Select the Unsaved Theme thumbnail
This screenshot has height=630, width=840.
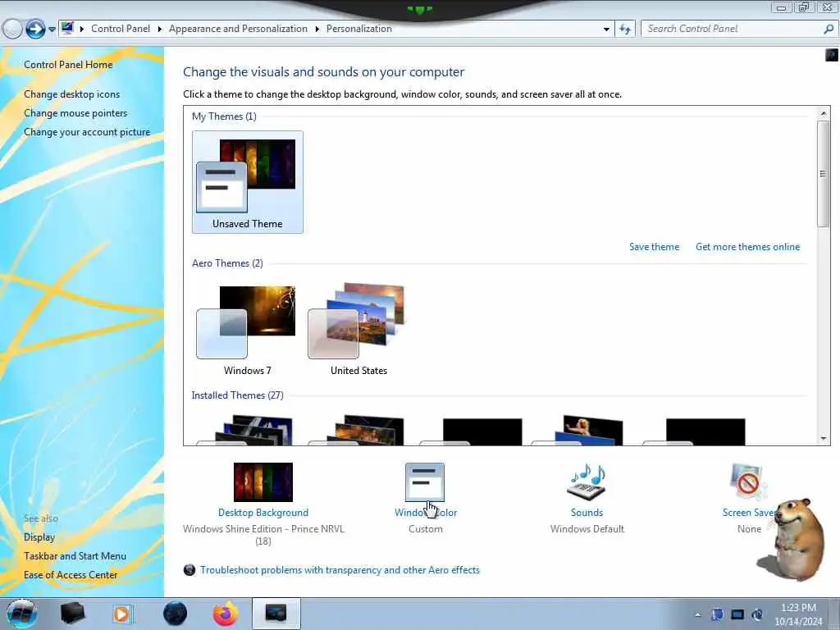248,182
